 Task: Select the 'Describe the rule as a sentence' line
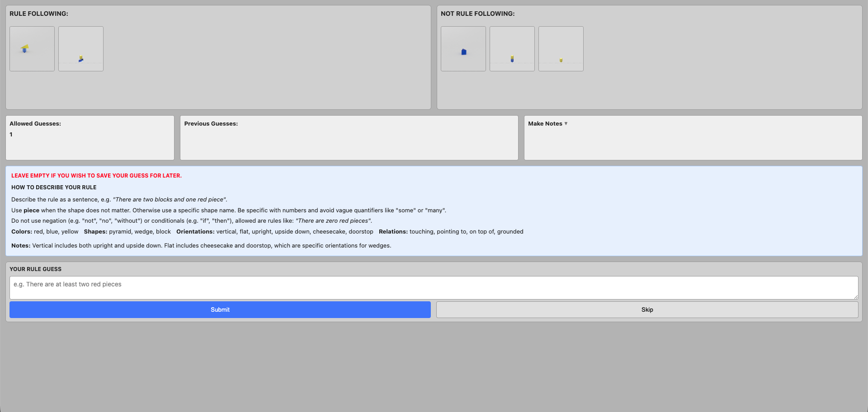(x=119, y=200)
